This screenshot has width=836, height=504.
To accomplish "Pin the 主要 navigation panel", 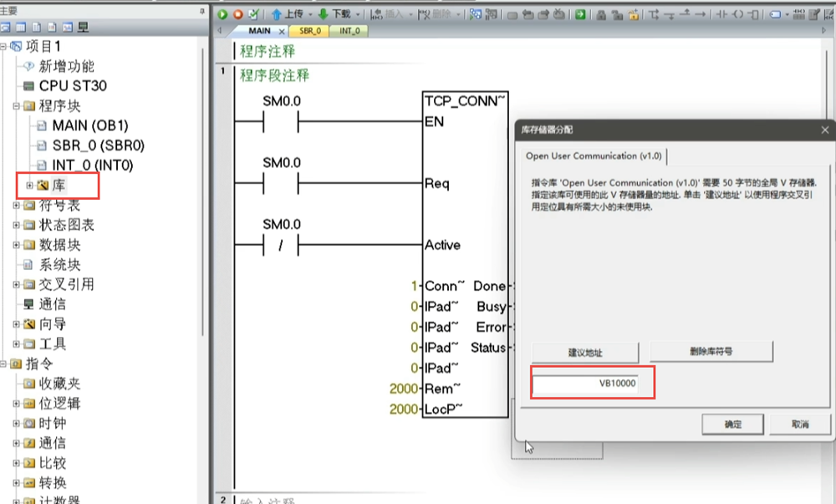I will tap(202, 10).
